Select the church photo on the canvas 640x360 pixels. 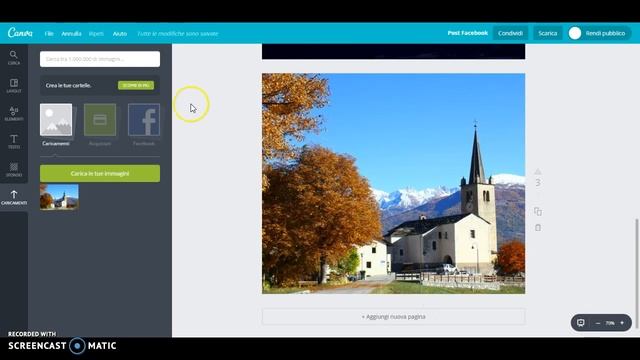point(393,184)
